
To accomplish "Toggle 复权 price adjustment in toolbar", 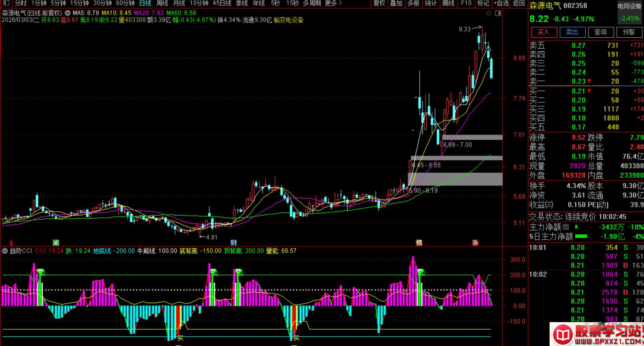I will [379, 3].
